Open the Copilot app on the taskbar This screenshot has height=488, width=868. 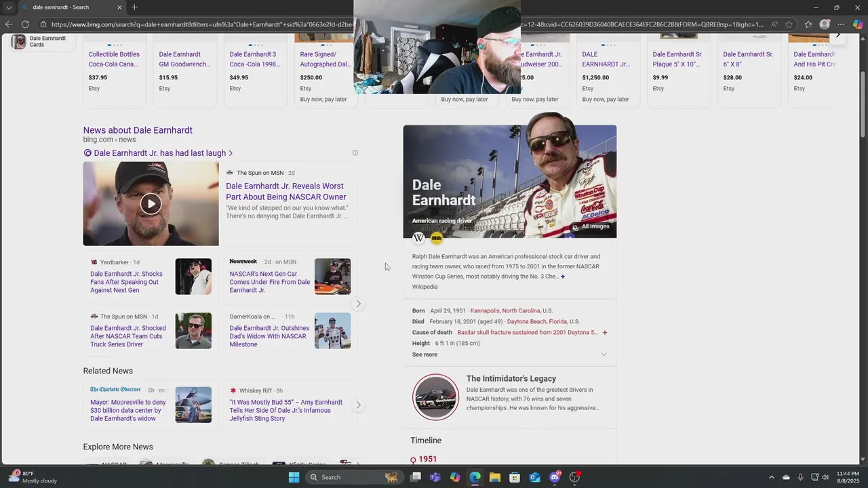(x=455, y=477)
